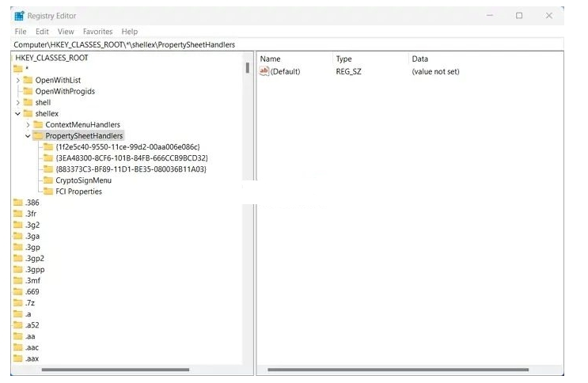Click the .3gp folder icon
The width and height of the screenshot is (588, 383).
click(x=18, y=247)
